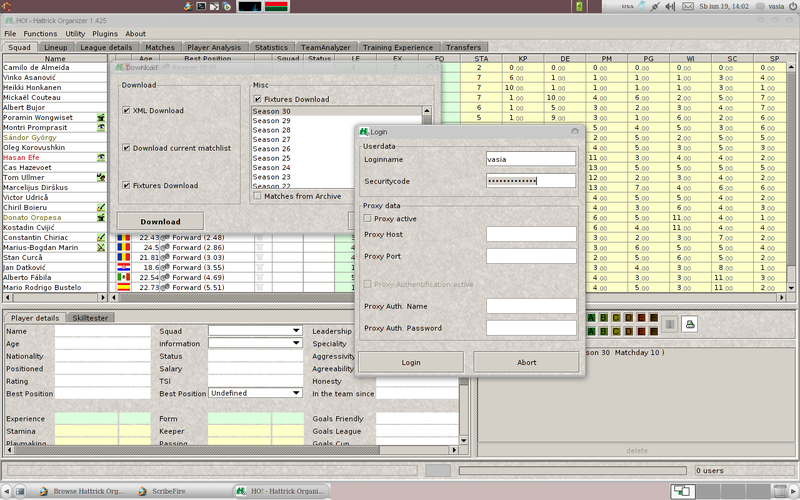Click the icon beside Donato Oropesa
Image resolution: width=800 pixels, height=500 pixels.
click(101, 217)
